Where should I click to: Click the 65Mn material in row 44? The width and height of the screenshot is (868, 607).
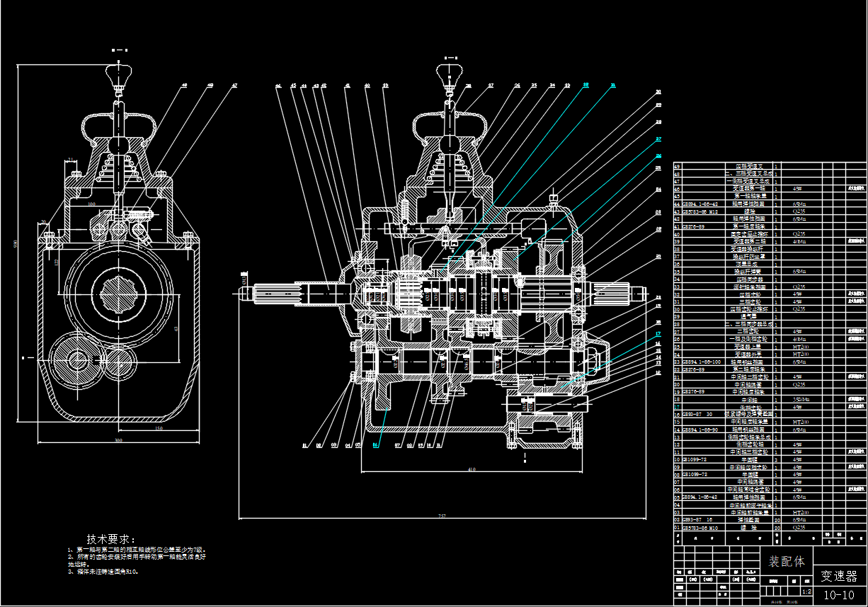tap(799, 204)
